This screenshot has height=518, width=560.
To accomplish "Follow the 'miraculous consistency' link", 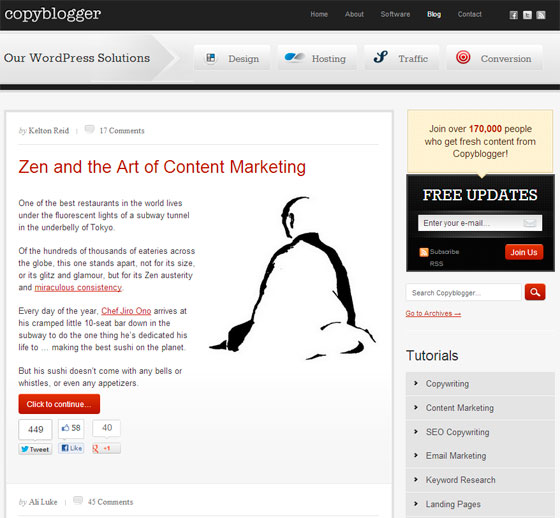I will click(78, 288).
